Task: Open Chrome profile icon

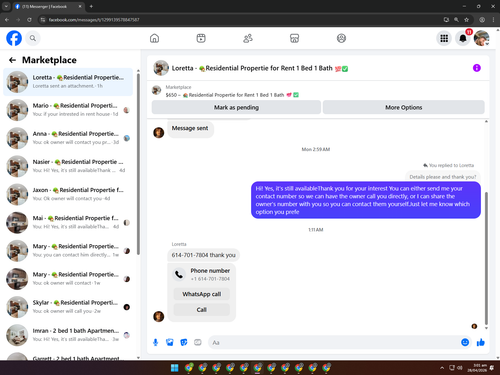Action: pyautogui.click(x=482, y=20)
